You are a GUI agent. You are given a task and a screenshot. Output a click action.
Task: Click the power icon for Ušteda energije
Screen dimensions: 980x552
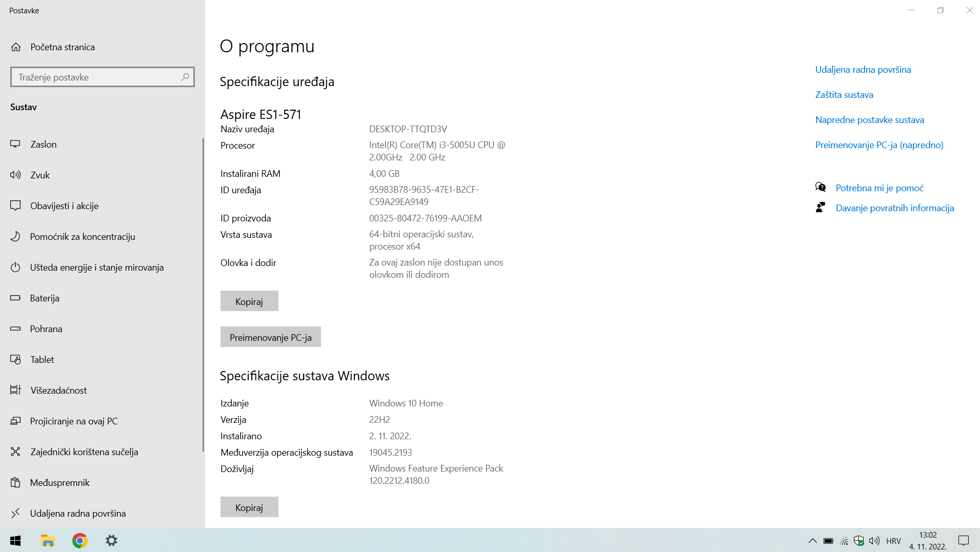tap(15, 268)
